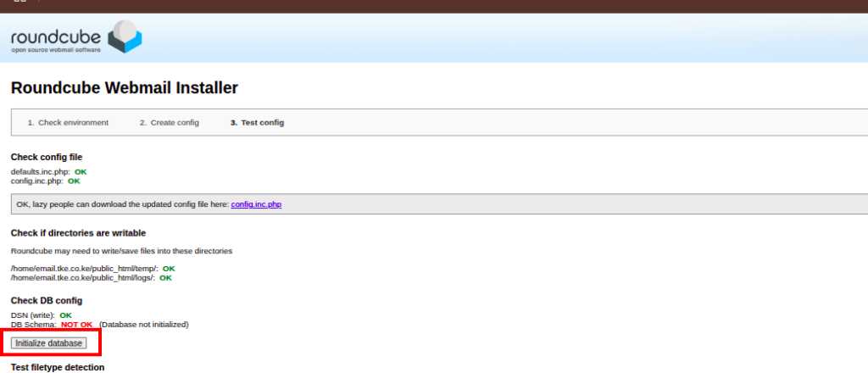868x373 pixels.
Task: Click the Roundcube may need to write/save sentence
Action: click(121, 251)
